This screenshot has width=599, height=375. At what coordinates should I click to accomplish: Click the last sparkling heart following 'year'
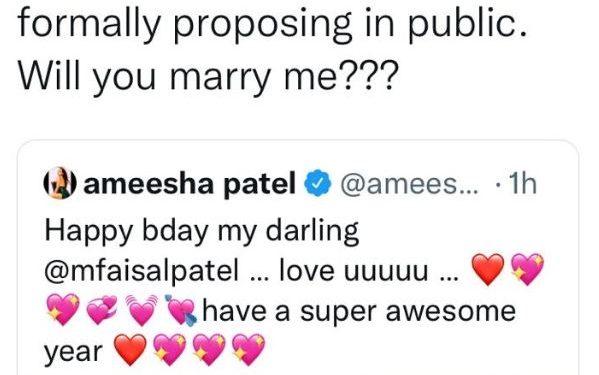[x=248, y=349]
